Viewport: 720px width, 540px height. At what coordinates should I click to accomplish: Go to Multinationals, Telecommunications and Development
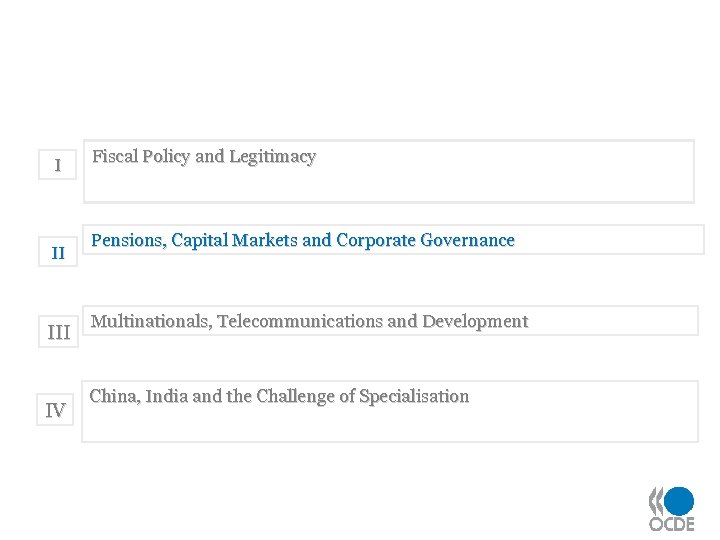pyautogui.click(x=309, y=321)
